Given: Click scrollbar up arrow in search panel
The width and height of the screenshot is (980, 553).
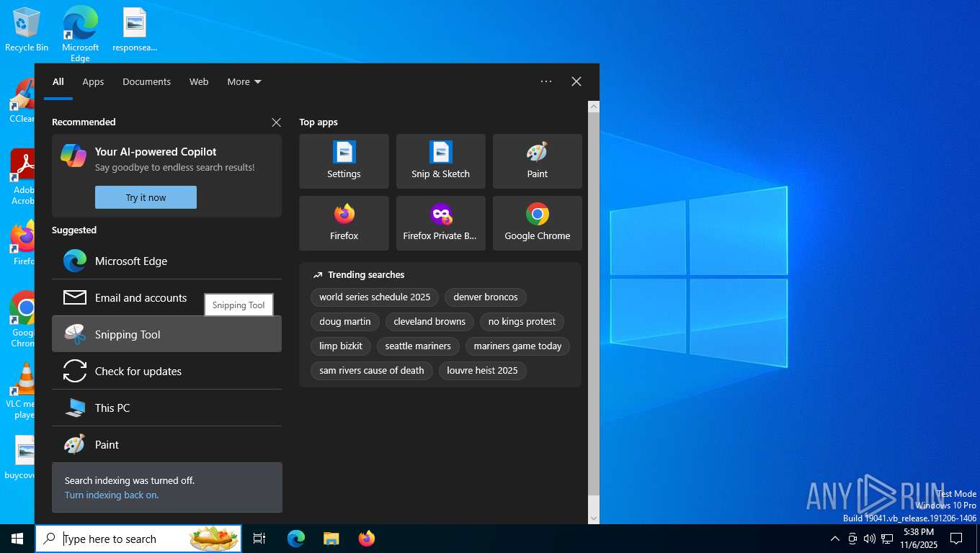Looking at the screenshot, I should 594,107.
